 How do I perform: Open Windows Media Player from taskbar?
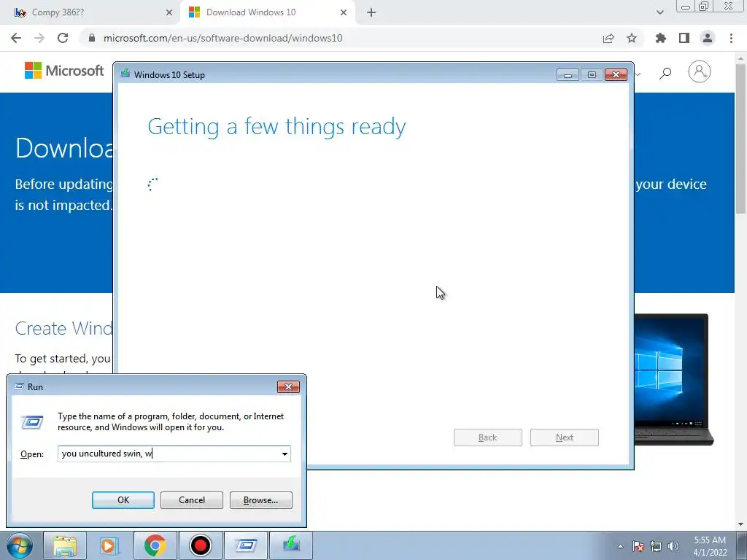[110, 545]
